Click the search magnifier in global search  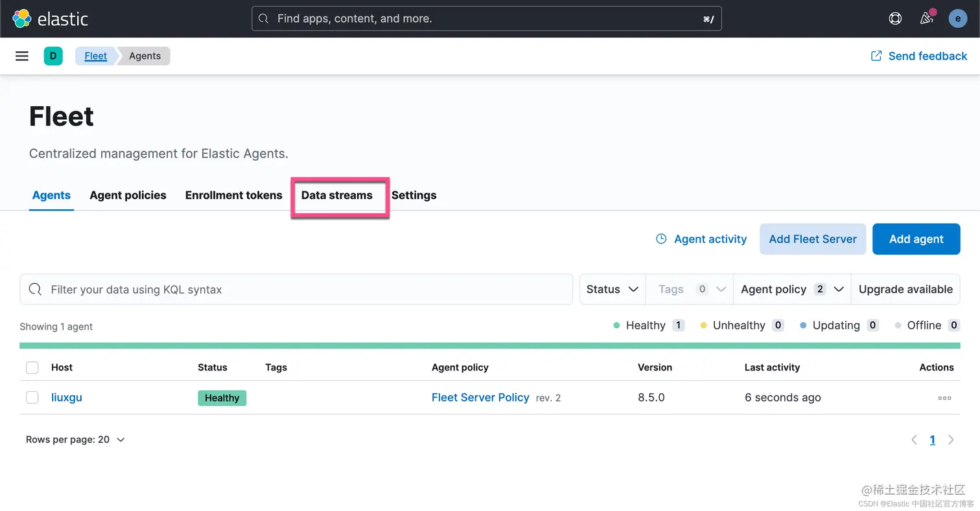(263, 19)
